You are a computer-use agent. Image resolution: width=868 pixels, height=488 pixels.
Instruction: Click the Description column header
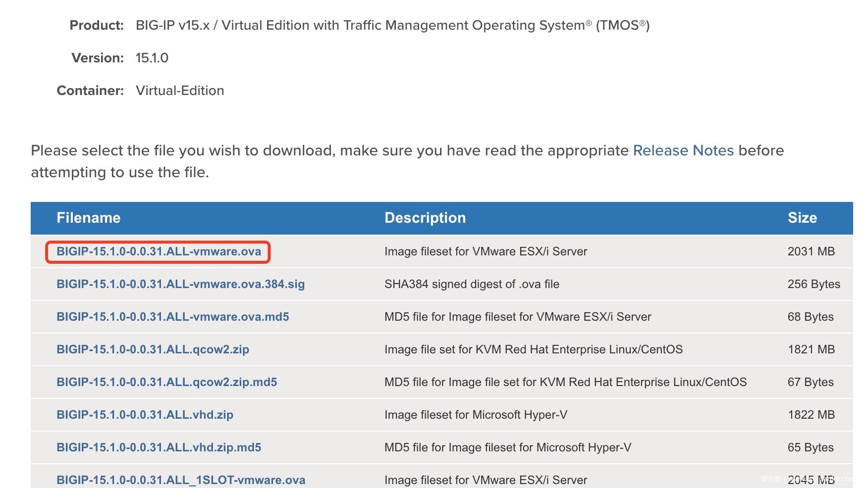tap(425, 218)
